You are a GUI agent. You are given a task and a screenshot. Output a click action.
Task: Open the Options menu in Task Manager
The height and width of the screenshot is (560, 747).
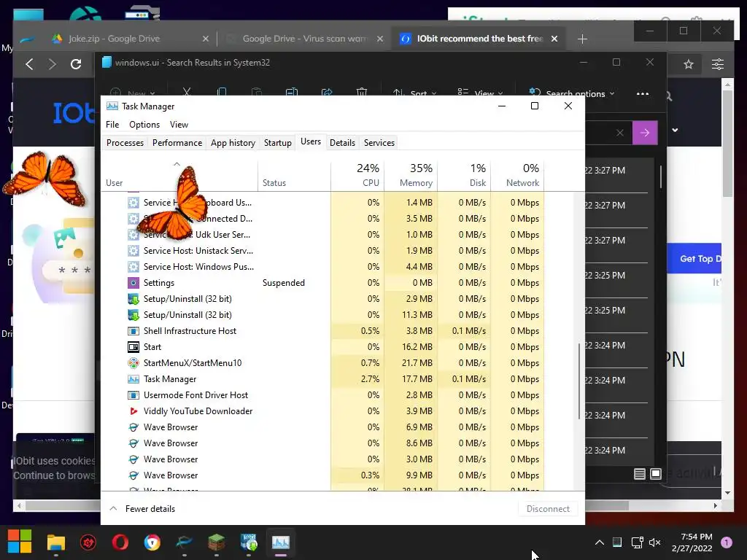(144, 124)
